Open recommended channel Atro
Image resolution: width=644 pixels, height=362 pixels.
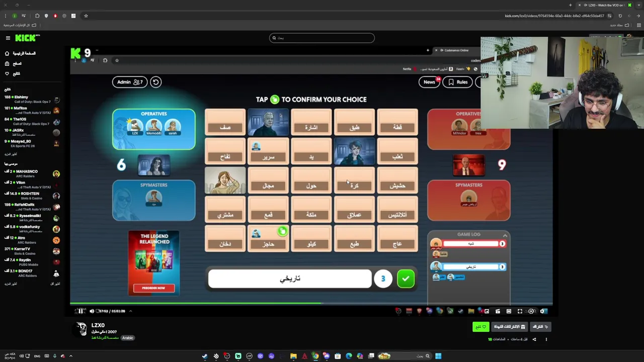point(31,240)
